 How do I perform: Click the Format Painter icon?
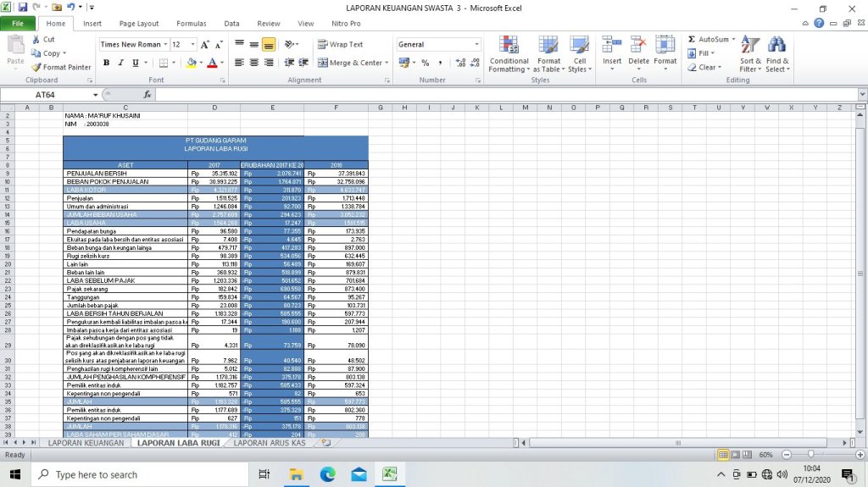[36, 68]
